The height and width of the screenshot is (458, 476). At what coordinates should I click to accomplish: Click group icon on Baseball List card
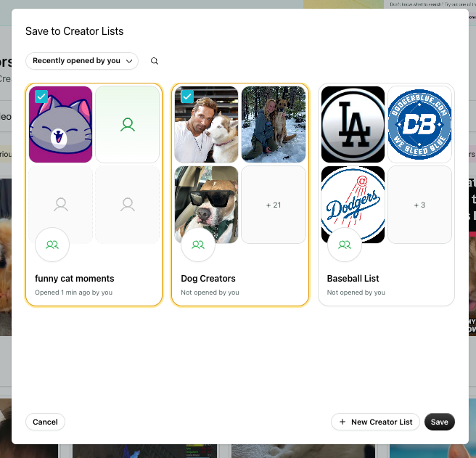pyautogui.click(x=345, y=245)
